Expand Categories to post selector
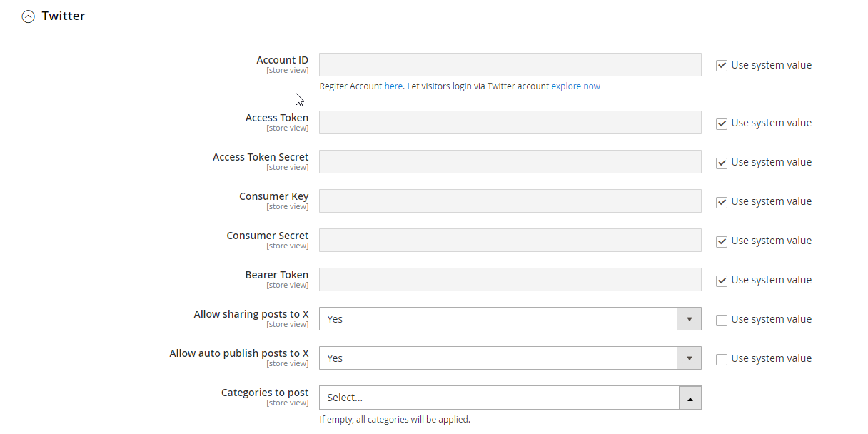 (x=510, y=398)
